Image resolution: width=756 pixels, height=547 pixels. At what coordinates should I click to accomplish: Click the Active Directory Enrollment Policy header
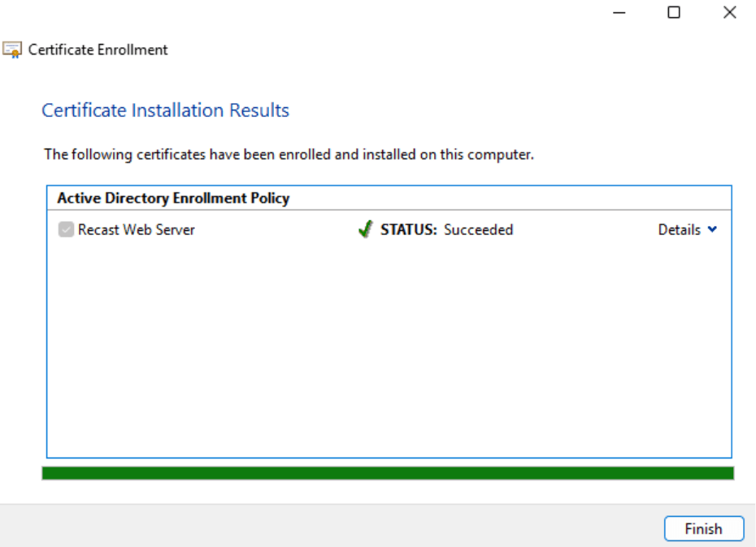tap(173, 198)
